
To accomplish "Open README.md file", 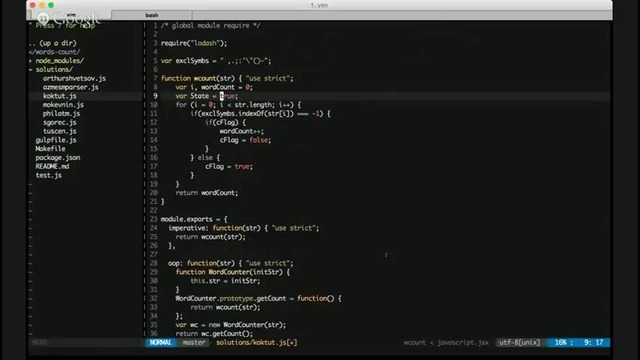I will pyautogui.click(x=52, y=167).
